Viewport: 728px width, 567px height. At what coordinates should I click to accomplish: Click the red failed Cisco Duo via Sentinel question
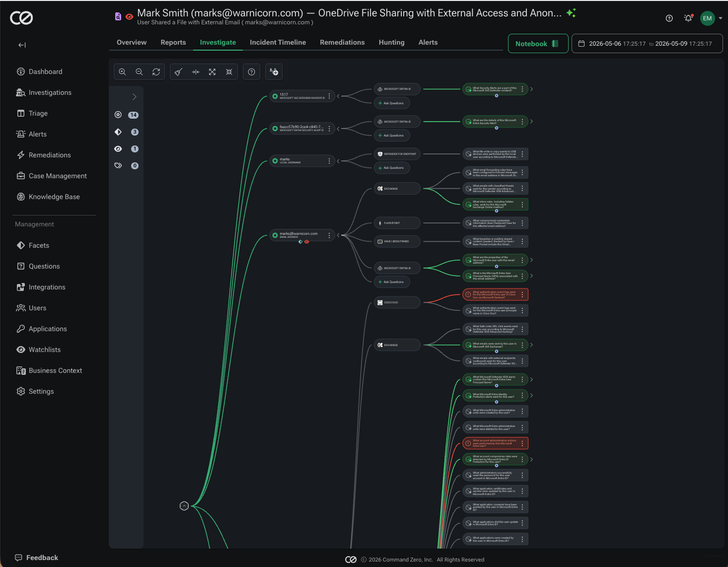495,294
